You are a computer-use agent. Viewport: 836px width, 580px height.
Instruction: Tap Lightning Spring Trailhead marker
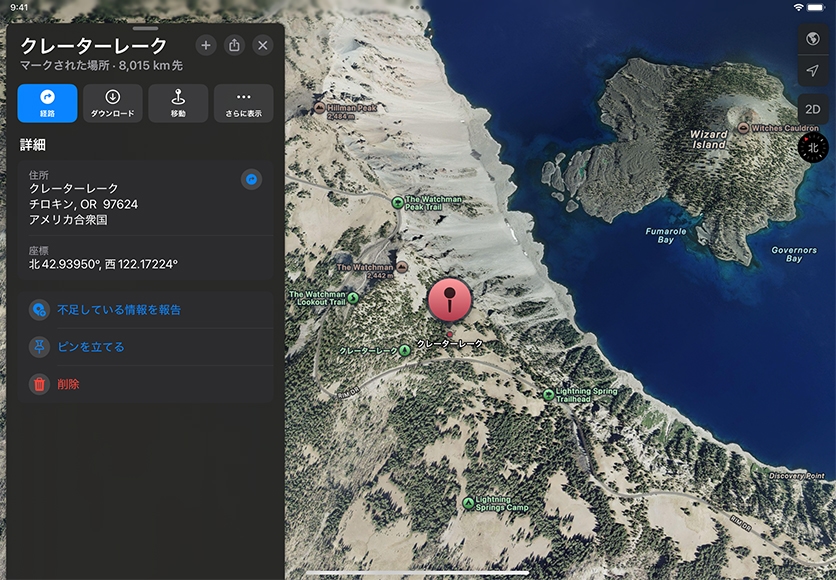[548, 394]
